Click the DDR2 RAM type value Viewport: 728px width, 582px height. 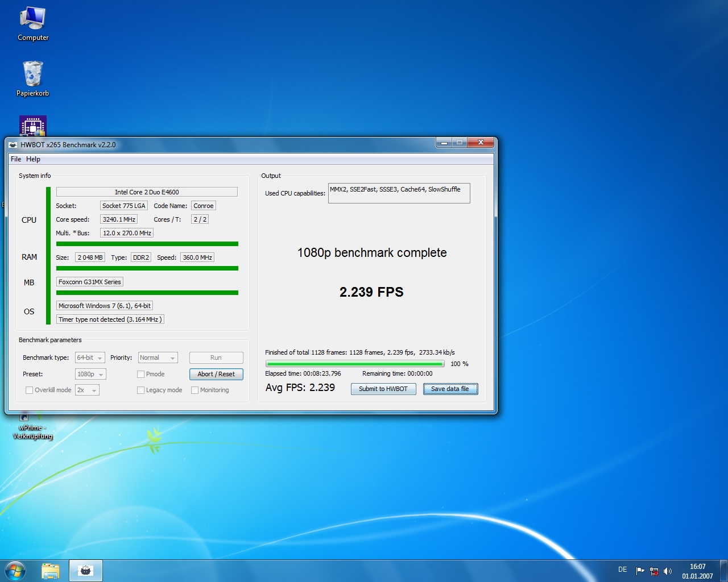[141, 257]
